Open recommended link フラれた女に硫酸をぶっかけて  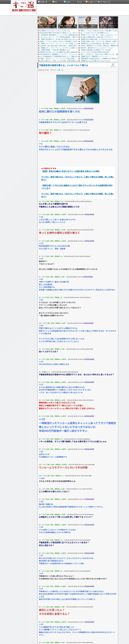(77, 187)
